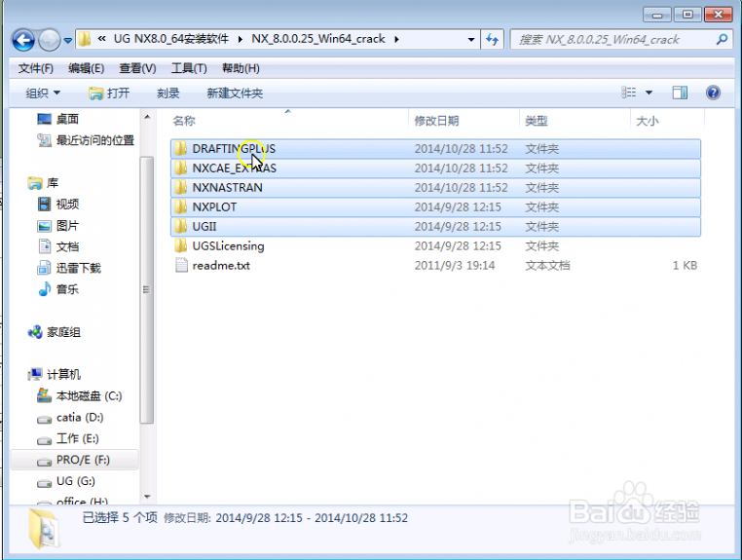Go back with the blue Back arrow

pyautogui.click(x=22, y=40)
